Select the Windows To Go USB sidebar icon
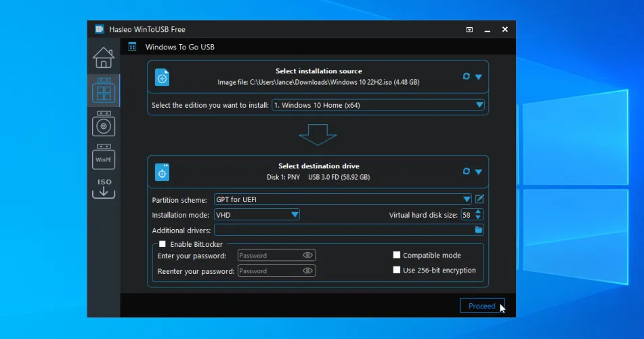The image size is (644, 339). [104, 91]
